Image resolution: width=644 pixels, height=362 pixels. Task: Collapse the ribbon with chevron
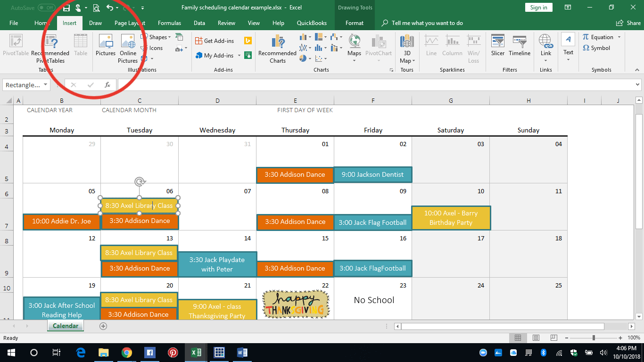tap(637, 70)
